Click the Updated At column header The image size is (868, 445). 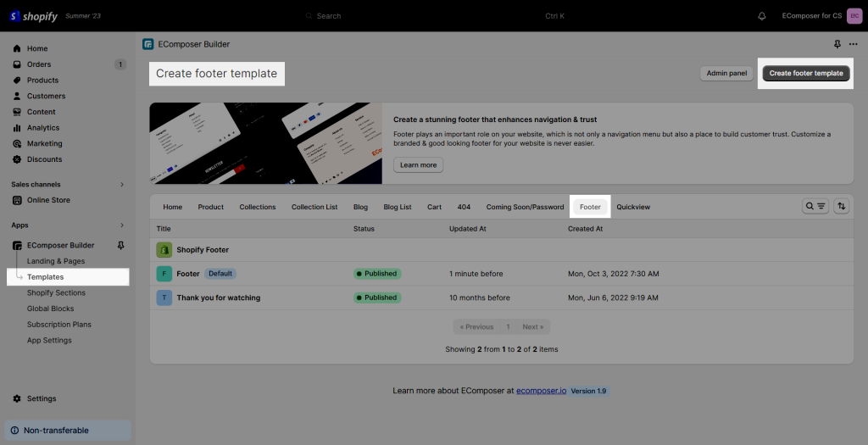(468, 229)
